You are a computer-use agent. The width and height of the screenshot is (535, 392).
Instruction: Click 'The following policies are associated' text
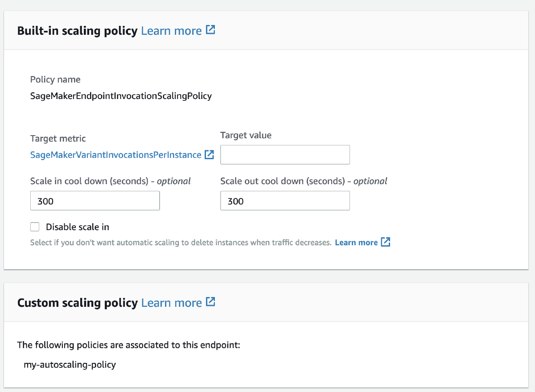tap(128, 345)
